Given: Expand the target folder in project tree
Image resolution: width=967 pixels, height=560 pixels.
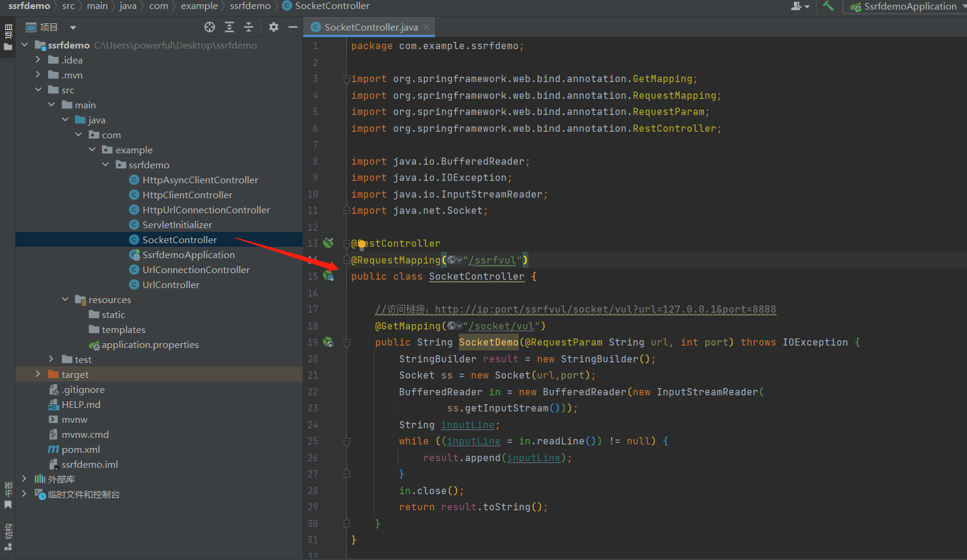Looking at the screenshot, I should tap(38, 374).
